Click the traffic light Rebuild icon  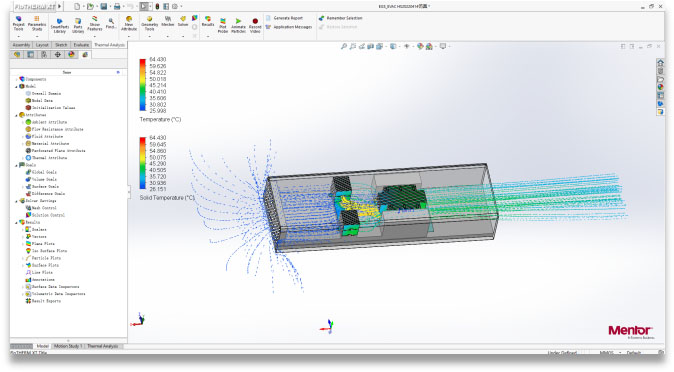point(157,6)
